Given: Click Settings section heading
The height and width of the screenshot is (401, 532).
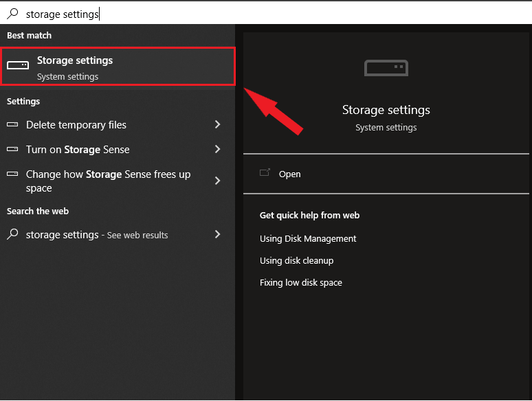Looking at the screenshot, I should (23, 102).
